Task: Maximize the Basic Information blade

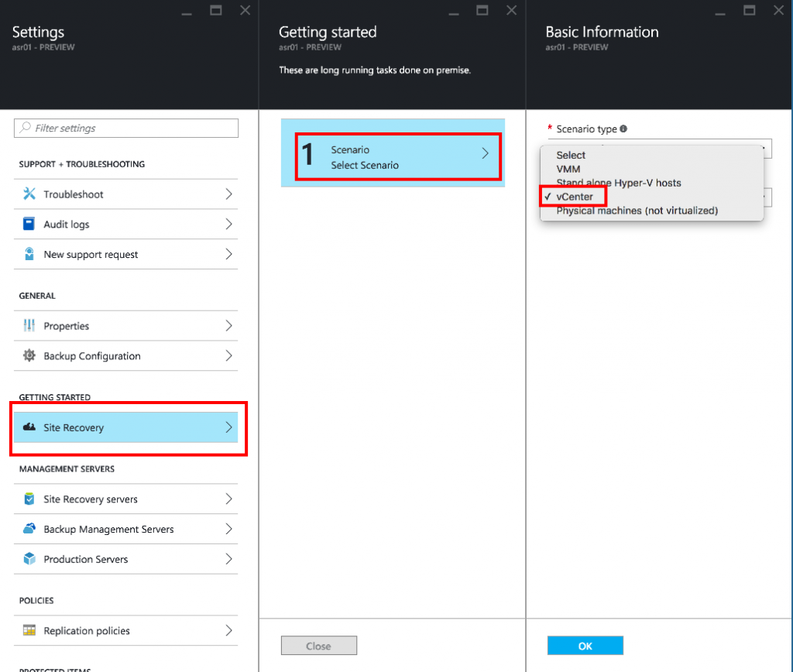Action: 750,10
